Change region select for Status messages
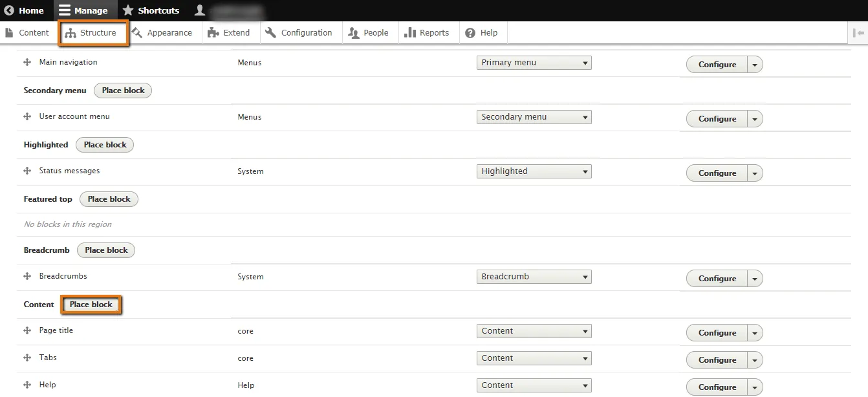 coord(534,171)
